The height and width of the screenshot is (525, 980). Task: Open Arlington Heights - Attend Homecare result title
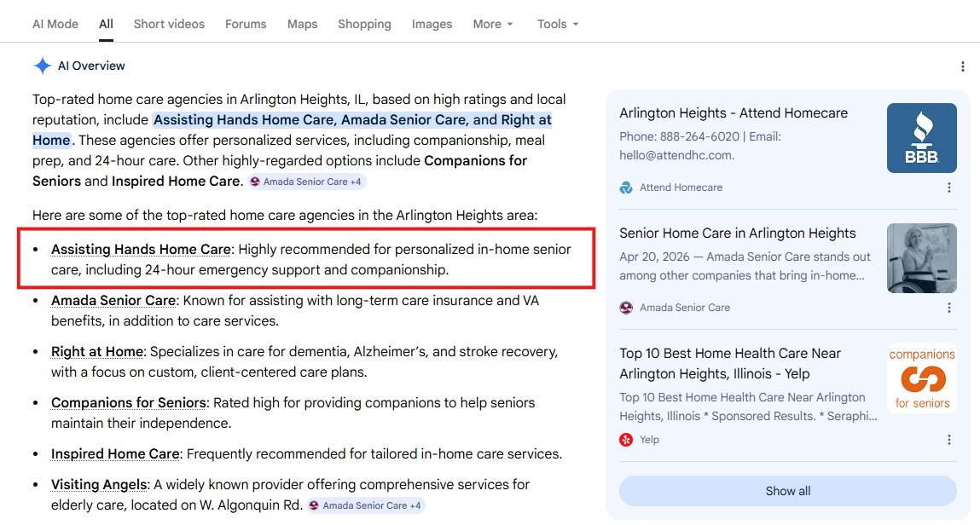(x=734, y=113)
